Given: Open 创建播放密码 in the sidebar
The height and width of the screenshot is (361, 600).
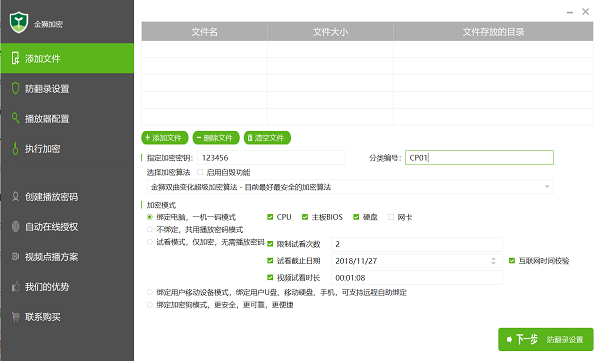Looking at the screenshot, I should [67, 196].
